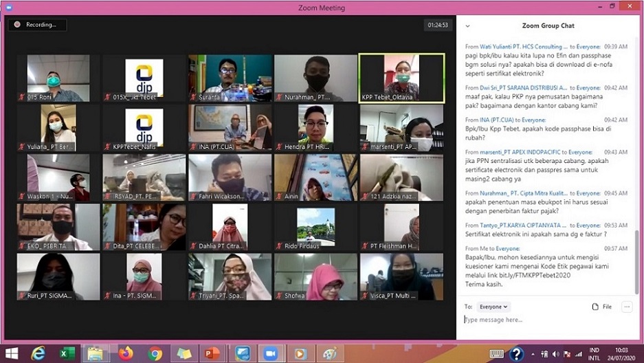Switch to PowerPoint in the taskbar
This screenshot has width=644, height=363.
click(x=212, y=353)
